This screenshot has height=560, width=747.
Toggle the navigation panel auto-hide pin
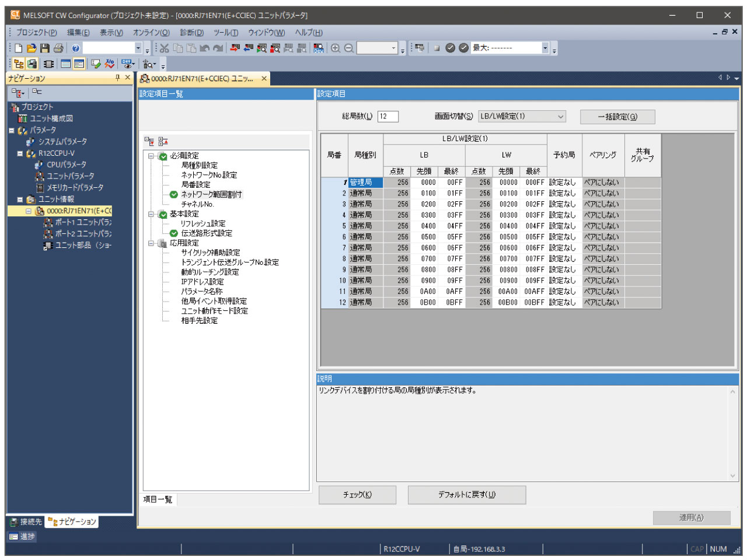117,78
